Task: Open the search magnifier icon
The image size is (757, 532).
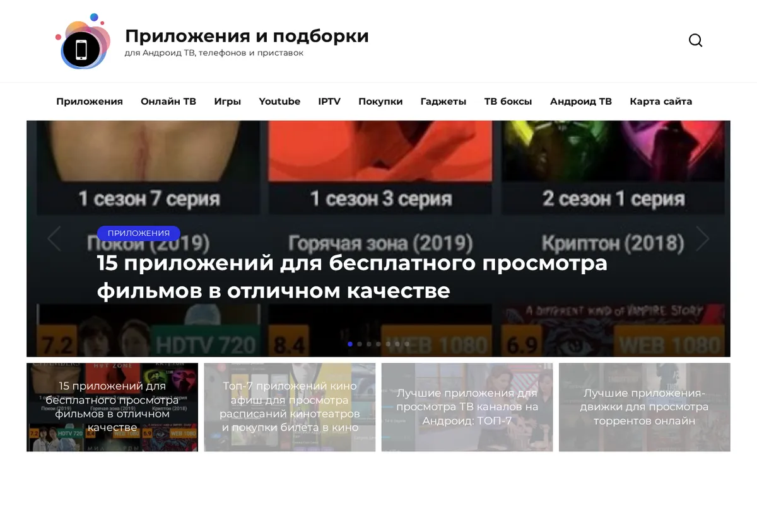Action: point(695,40)
